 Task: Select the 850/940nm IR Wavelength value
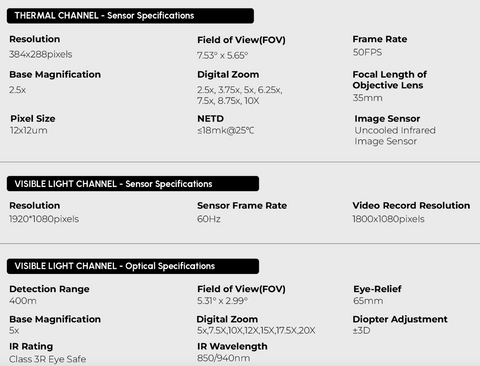[x=224, y=358]
